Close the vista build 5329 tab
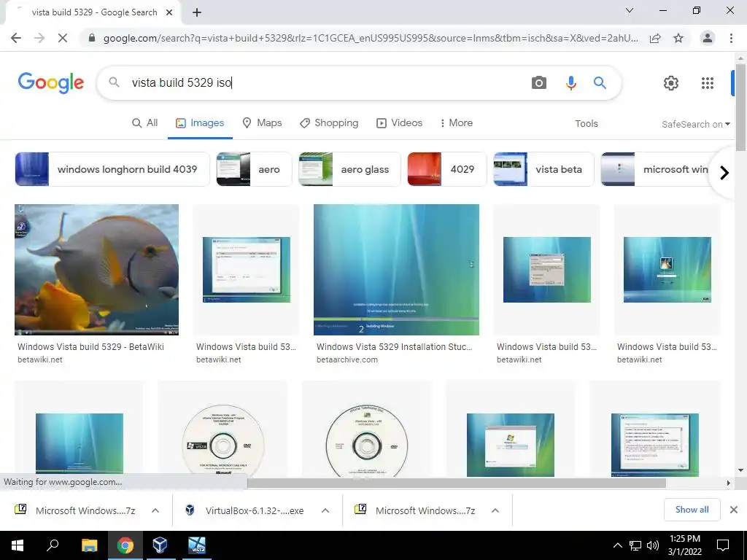 point(169,12)
